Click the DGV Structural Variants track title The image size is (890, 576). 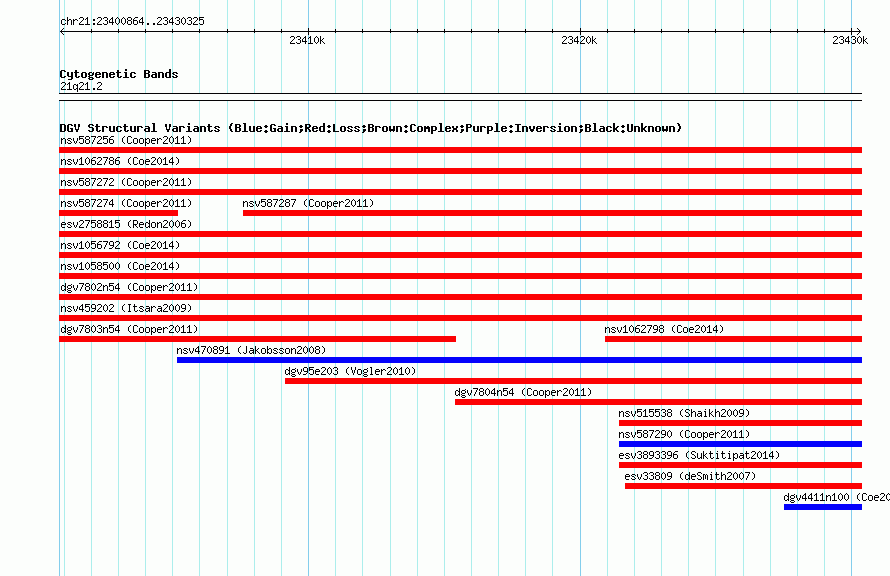point(371,128)
